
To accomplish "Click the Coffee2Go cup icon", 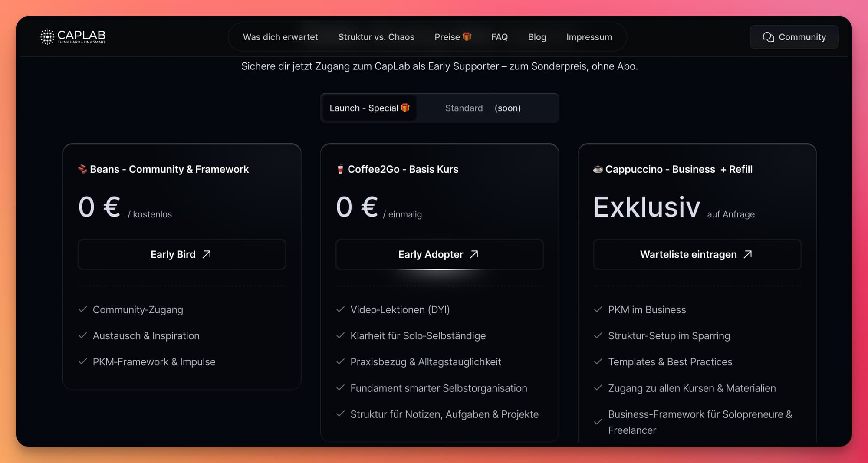I will pos(340,169).
